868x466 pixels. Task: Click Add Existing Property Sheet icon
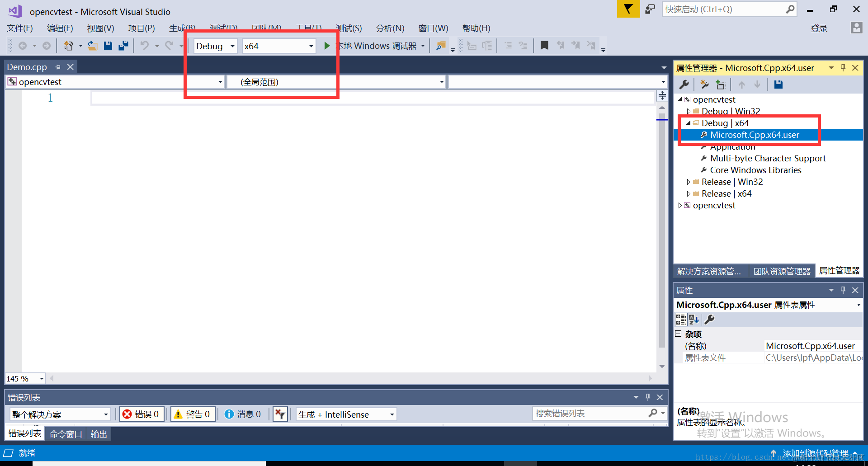(x=721, y=85)
